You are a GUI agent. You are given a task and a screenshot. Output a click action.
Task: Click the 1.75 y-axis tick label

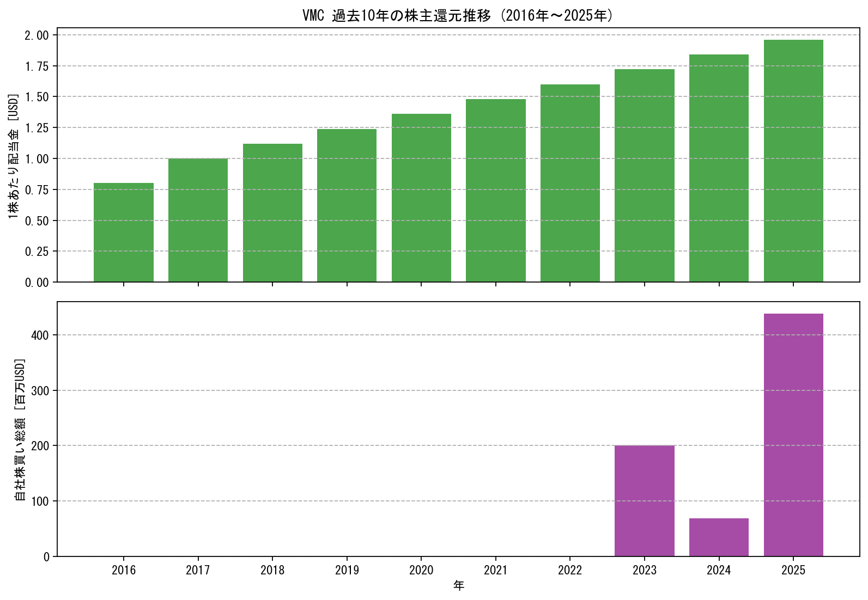(x=37, y=66)
